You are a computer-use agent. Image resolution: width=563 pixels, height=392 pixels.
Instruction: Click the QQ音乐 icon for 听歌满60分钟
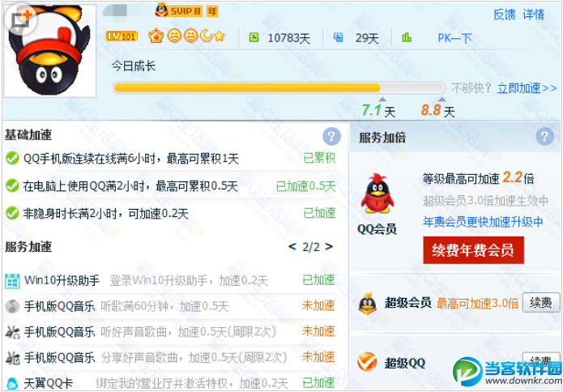(12, 306)
